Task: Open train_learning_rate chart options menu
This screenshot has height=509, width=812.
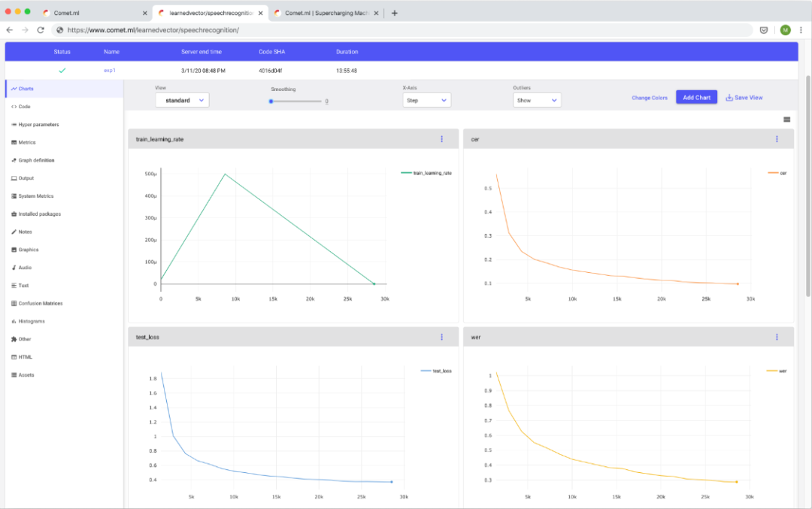Action: (x=442, y=139)
